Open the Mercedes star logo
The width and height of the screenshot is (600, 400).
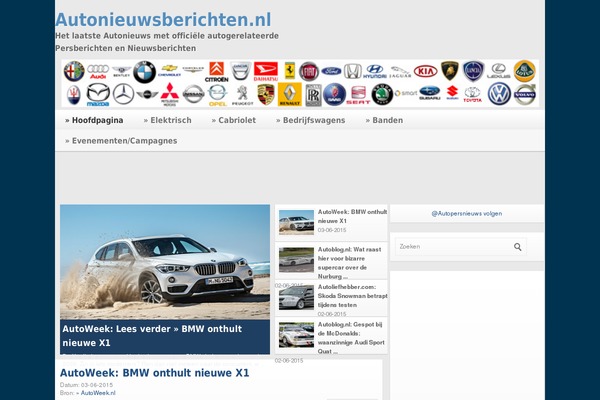pos(123,94)
